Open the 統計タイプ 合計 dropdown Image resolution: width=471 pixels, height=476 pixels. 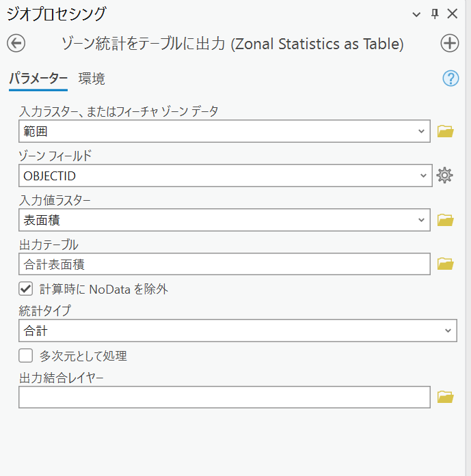point(238,331)
